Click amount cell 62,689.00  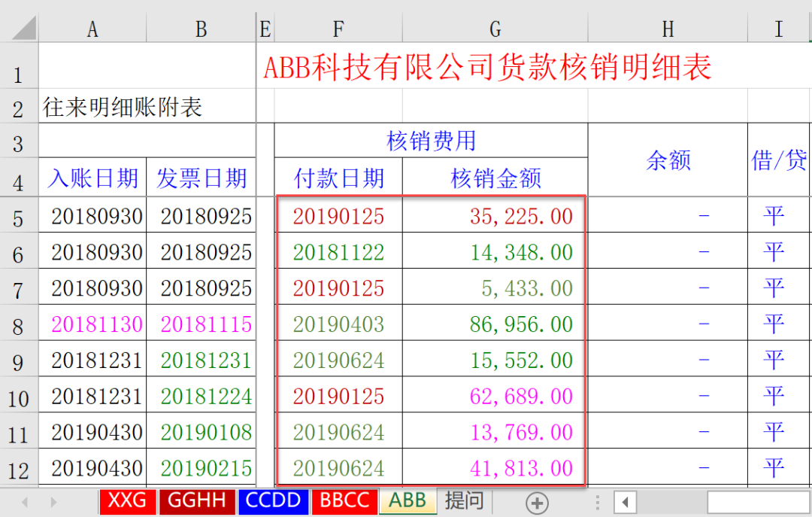click(x=495, y=394)
